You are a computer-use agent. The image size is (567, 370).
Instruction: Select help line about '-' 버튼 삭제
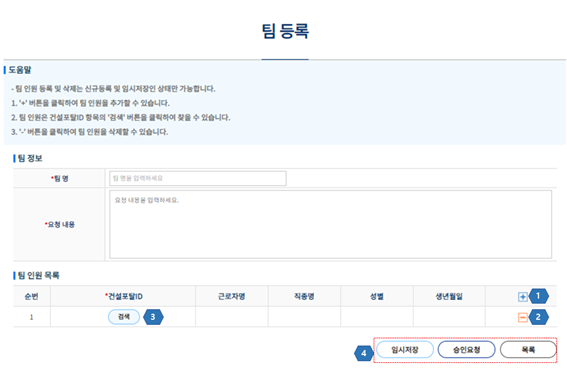coord(89,132)
